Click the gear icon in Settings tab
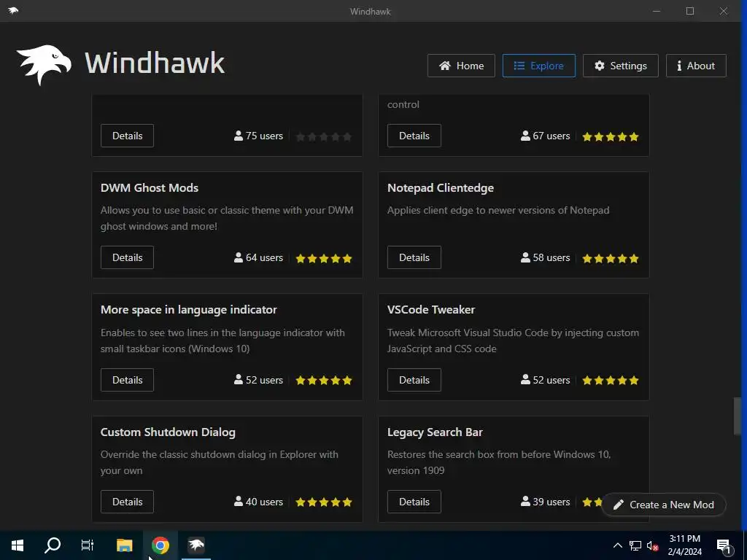The height and width of the screenshot is (560, 747). pos(600,66)
